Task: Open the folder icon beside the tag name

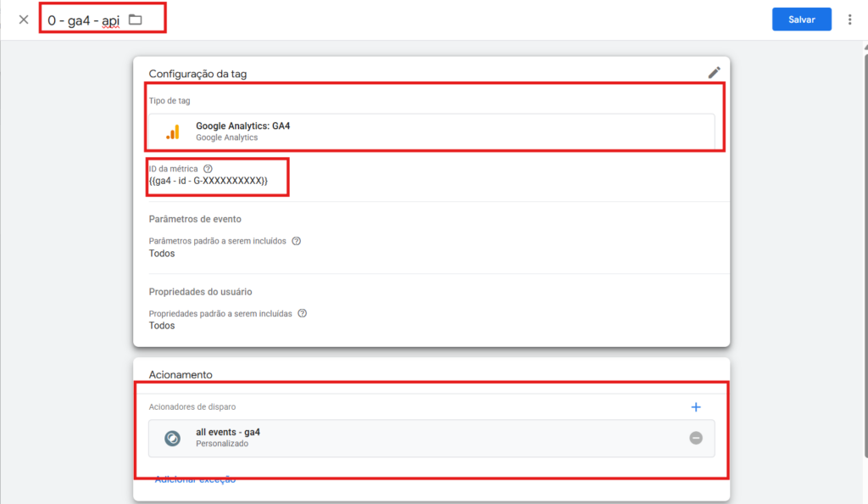Action: coord(135,20)
